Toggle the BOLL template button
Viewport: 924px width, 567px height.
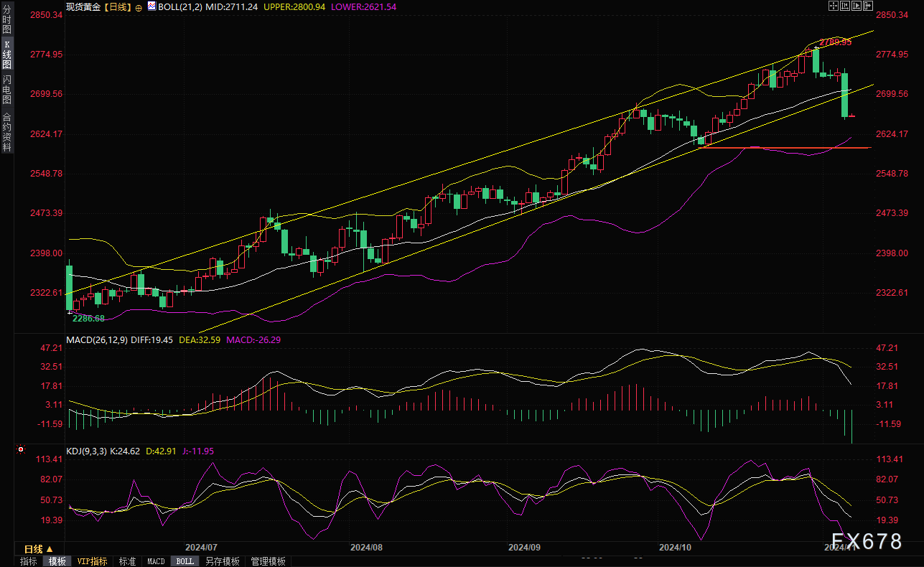click(185, 561)
